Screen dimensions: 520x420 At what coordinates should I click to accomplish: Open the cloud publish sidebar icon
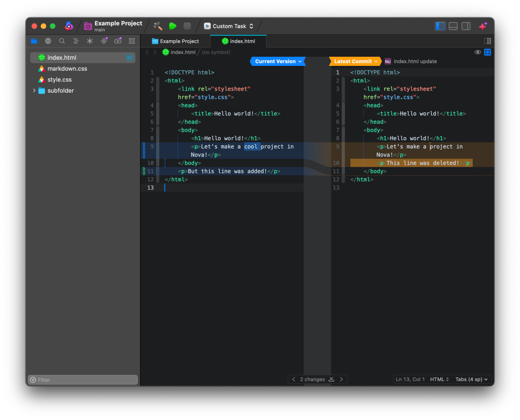coord(118,41)
